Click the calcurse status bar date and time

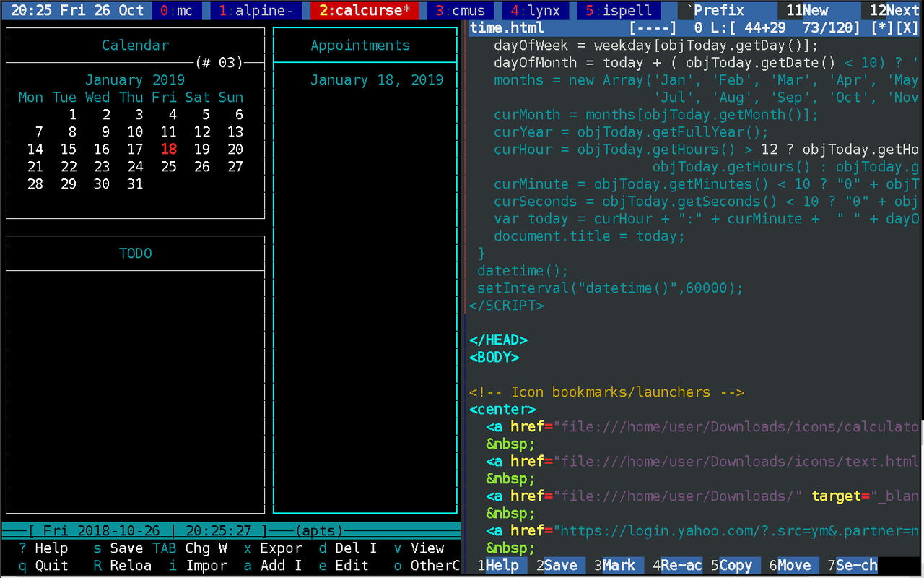(148, 530)
